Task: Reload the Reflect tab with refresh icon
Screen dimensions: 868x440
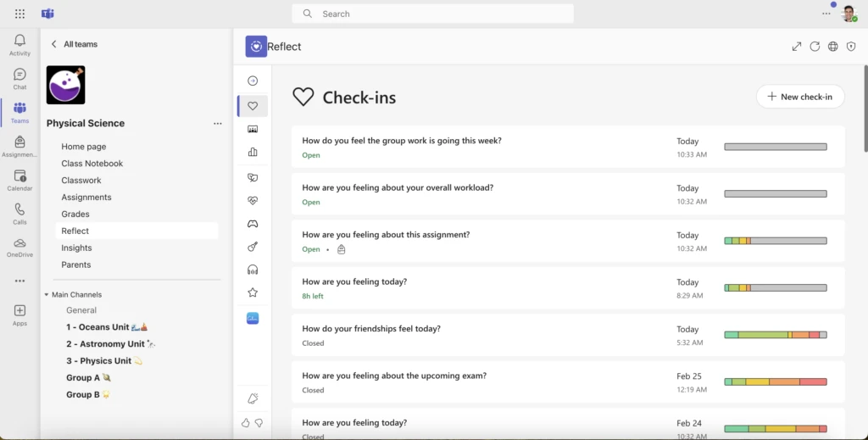Action: click(815, 47)
